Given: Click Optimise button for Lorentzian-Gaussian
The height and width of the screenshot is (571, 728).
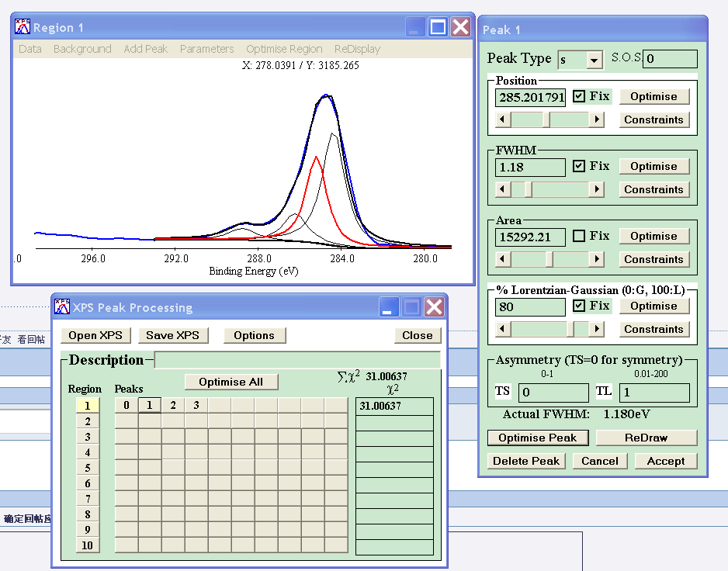Looking at the screenshot, I should point(653,306).
